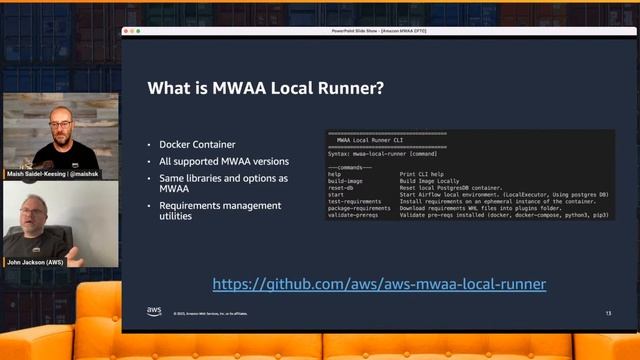This screenshot has width=640, height=360.
Task: Click the 'Same libraries and options as MWAA' bullet
Action: tap(223, 183)
